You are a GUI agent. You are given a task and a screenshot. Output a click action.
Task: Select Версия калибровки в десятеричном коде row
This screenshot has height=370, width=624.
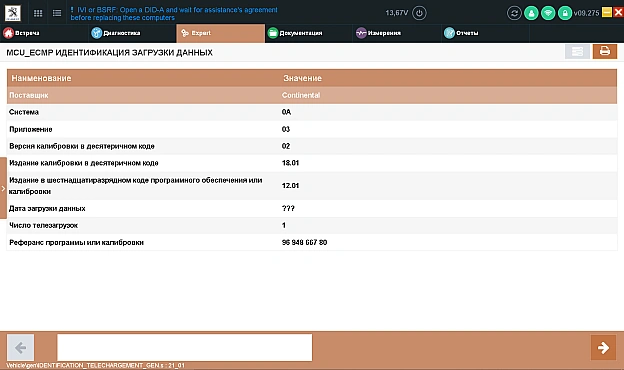point(312,146)
